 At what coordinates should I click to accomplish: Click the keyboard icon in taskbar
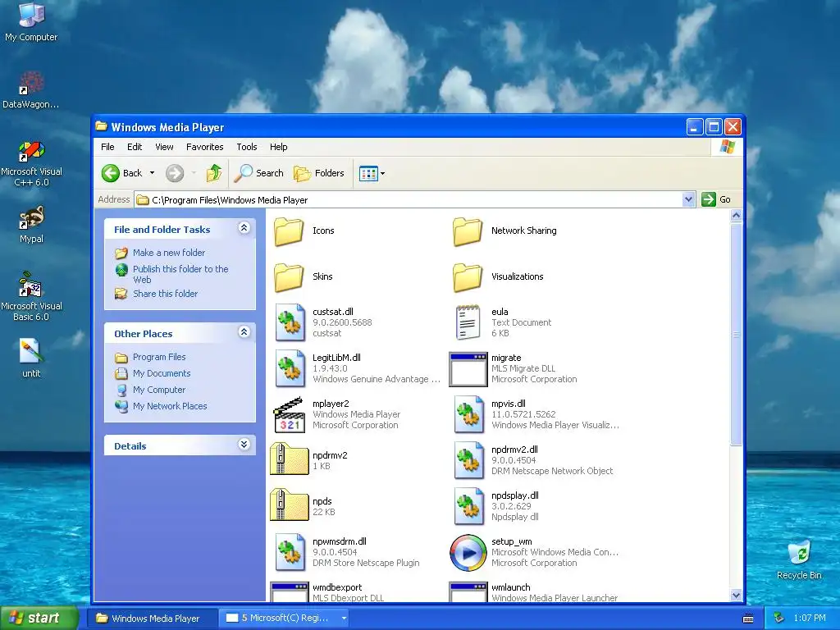[748, 619]
